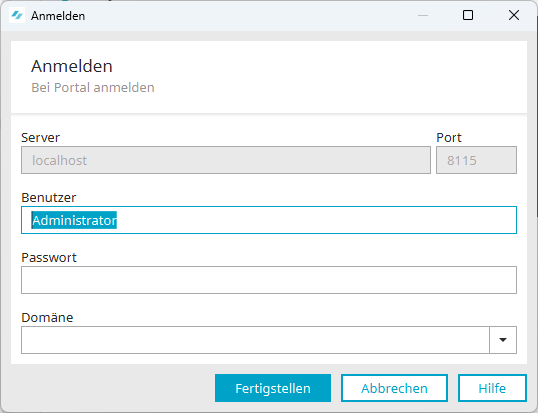538x413 pixels.
Task: Click the disabled Server field localhost
Action: click(226, 160)
